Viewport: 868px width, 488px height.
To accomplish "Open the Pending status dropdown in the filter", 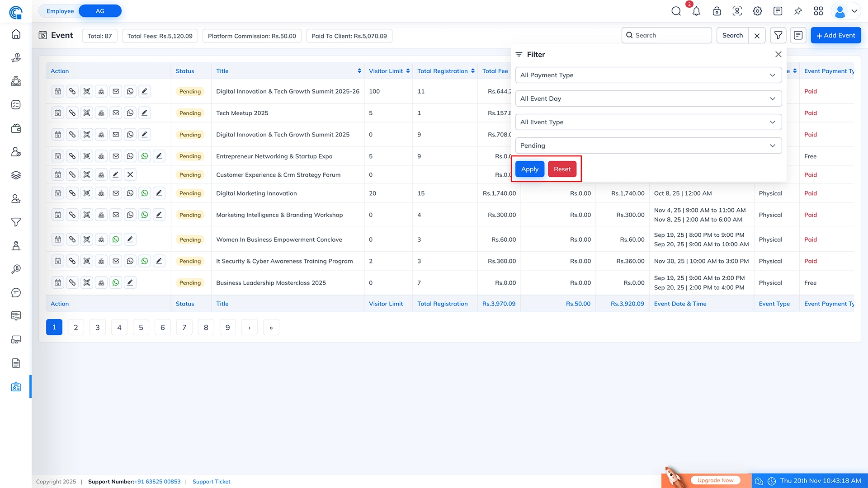I will [x=648, y=145].
